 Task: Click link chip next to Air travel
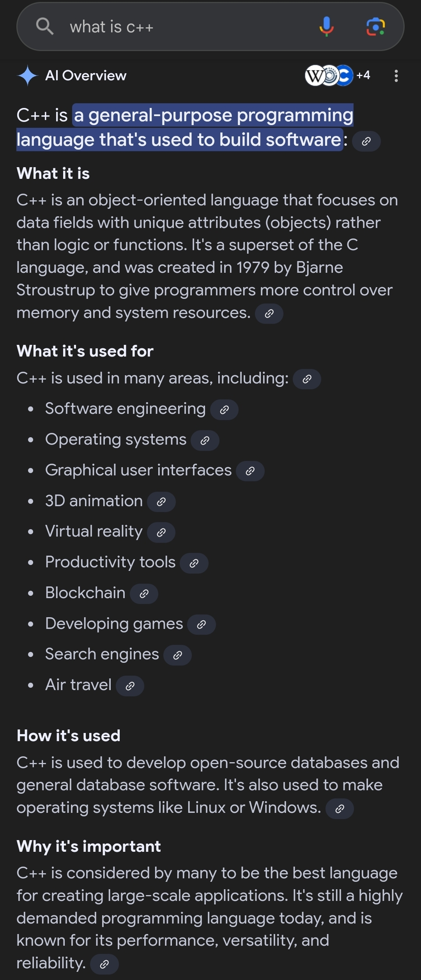coord(130,686)
